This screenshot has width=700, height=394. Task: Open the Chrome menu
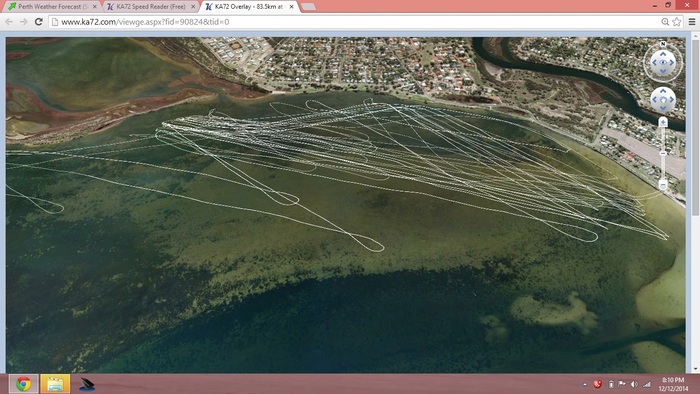point(692,21)
